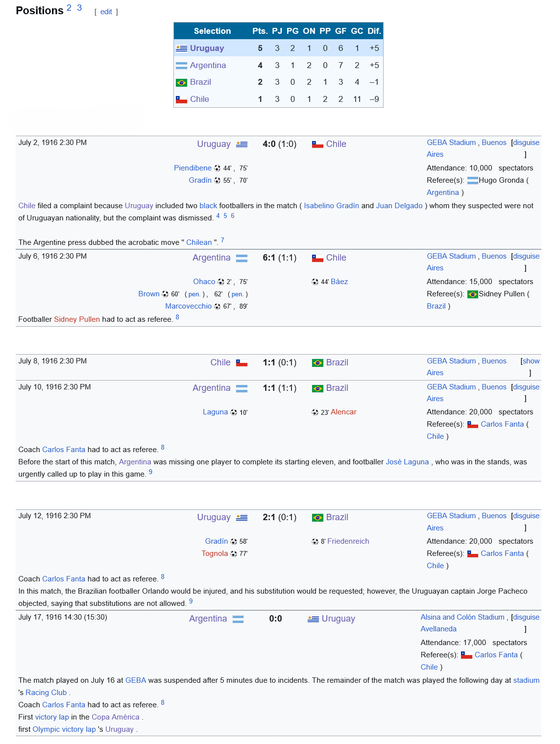Click the goal ball icon beside Friedenreich
Image resolution: width=560 pixels, height=744 pixels.
(315, 541)
